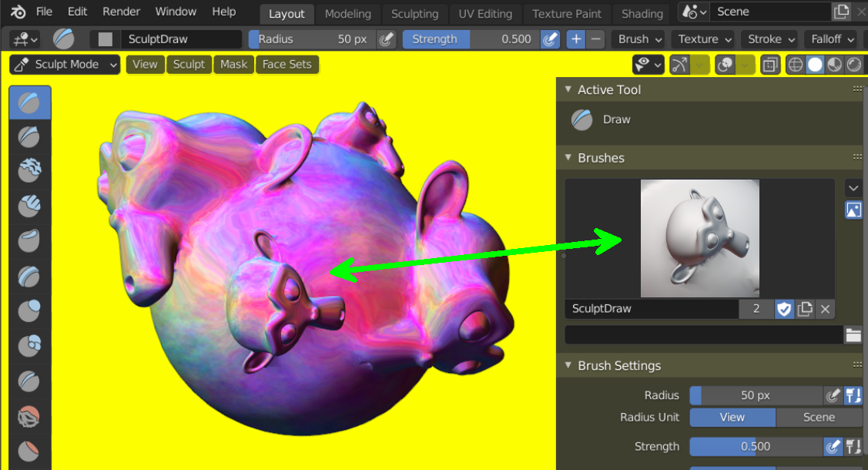Collapse the Brush Settings panel
The height and width of the screenshot is (470, 868).
[568, 365]
